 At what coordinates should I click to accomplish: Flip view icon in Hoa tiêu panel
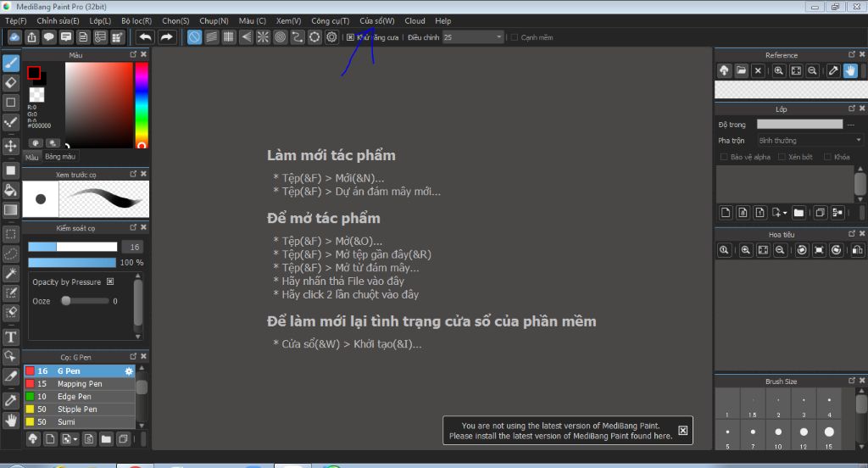tap(858, 250)
